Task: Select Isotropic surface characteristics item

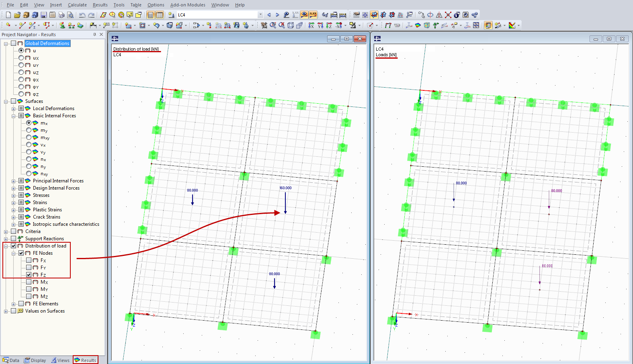Action: coord(66,224)
